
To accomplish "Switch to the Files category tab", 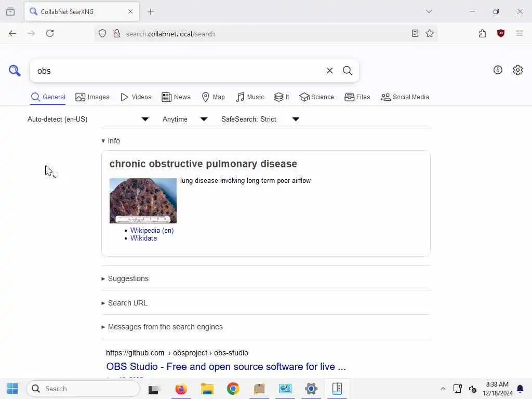I will coord(357,97).
